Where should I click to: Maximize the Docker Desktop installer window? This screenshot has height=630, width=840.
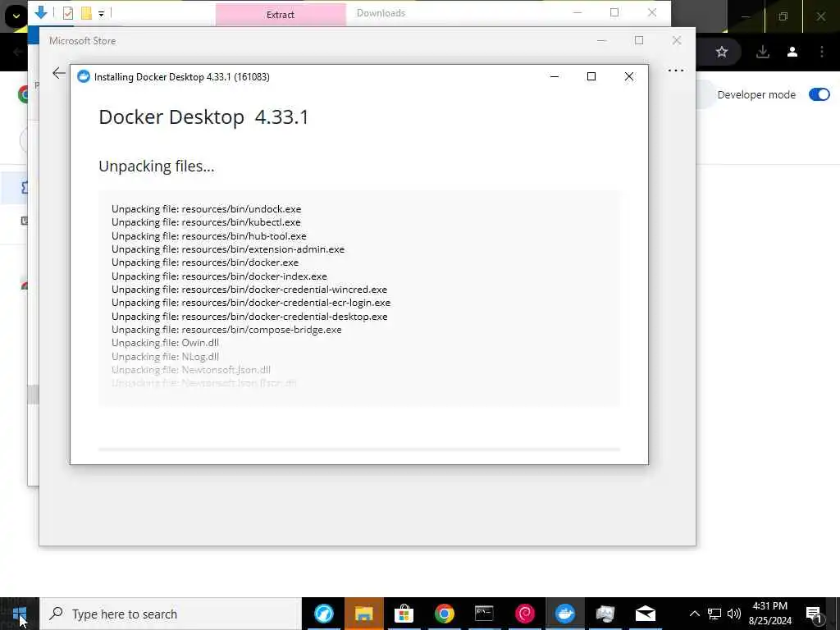click(591, 76)
